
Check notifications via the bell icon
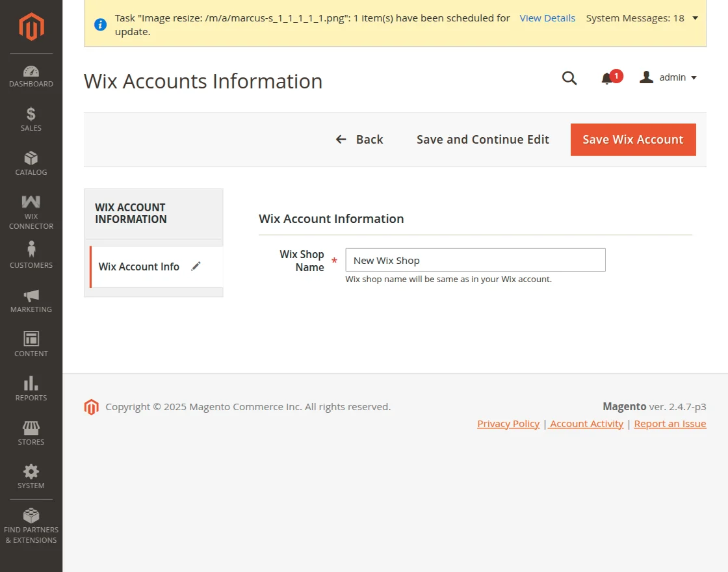click(x=608, y=78)
